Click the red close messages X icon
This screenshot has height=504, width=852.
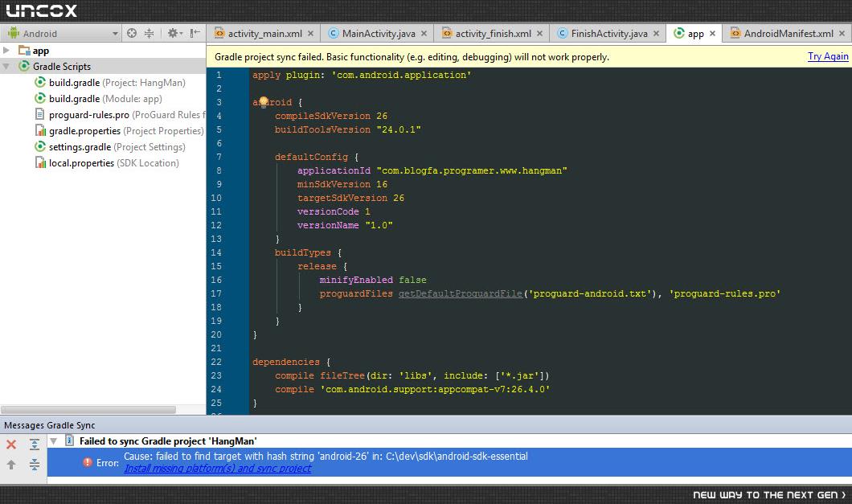click(11, 445)
